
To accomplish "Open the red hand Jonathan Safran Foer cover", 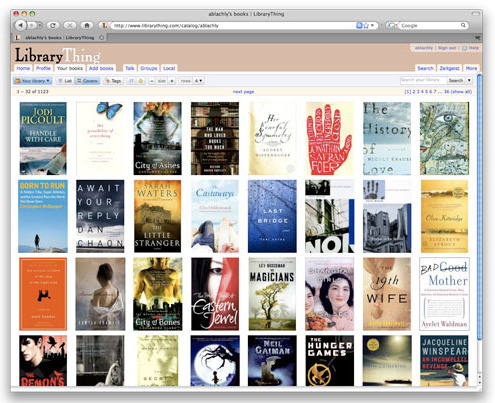I will coord(329,138).
